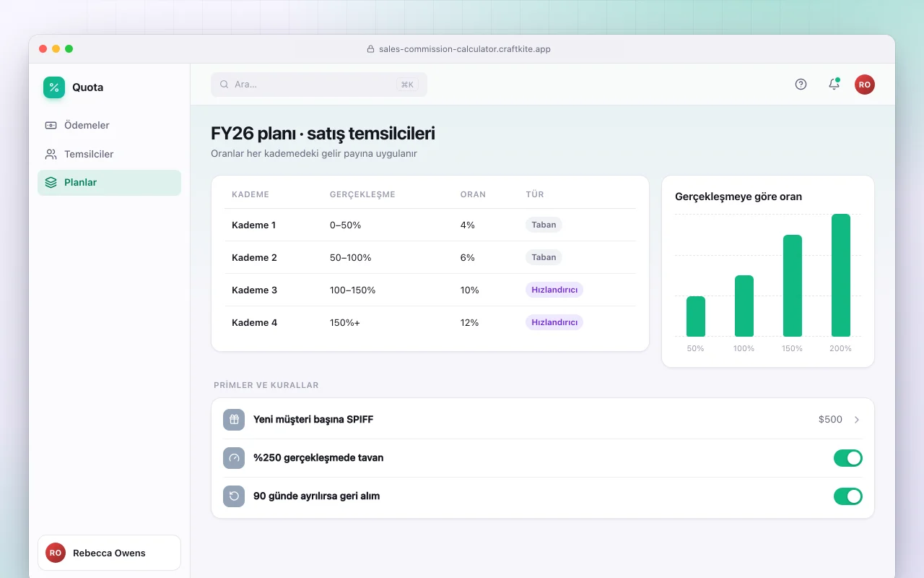The width and height of the screenshot is (924, 578).
Task: Open Rebecca Owens account menu
Action: click(x=109, y=553)
